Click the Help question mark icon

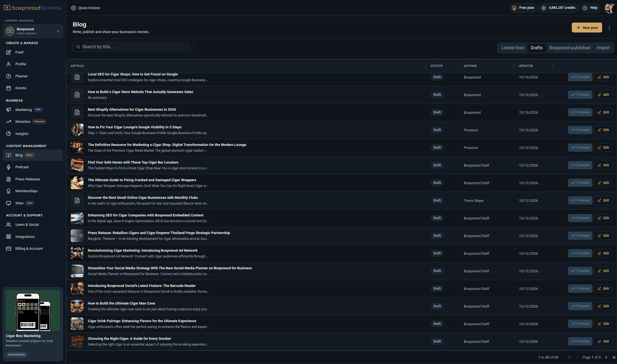pyautogui.click(x=585, y=8)
